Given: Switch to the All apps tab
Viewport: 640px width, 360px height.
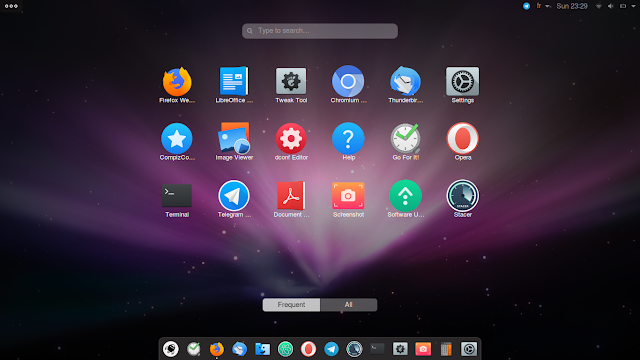Looking at the screenshot, I should tap(349, 305).
